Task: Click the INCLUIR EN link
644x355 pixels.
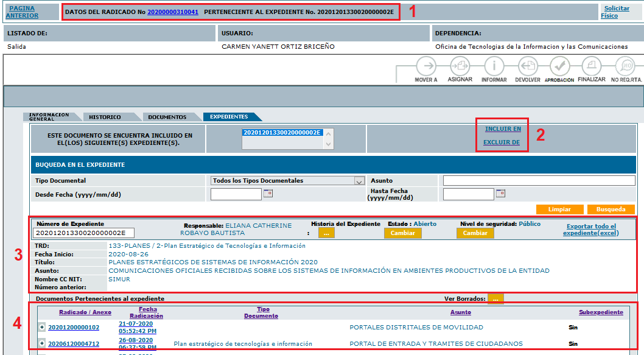Action: [x=503, y=129]
